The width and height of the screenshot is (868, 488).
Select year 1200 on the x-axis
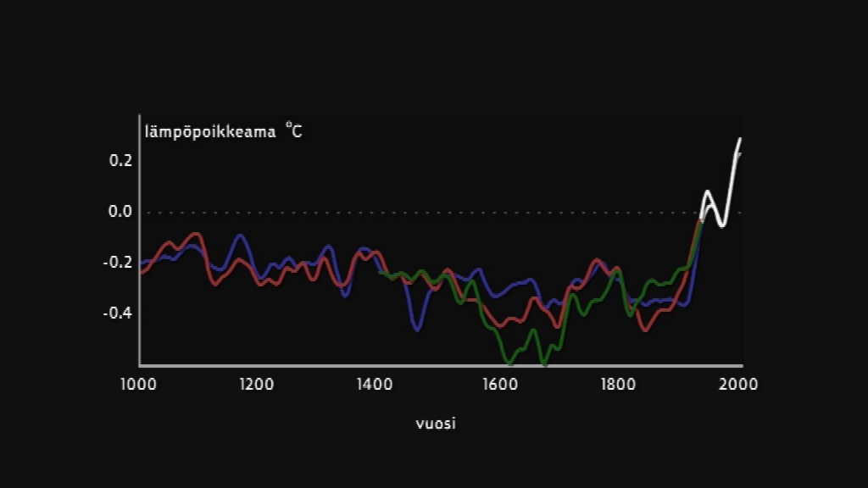(257, 384)
